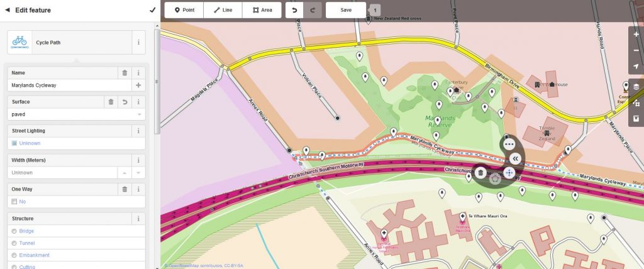This screenshot has height=269, width=644.
Task: Remove the Surface field using its trash icon
Action: point(111,102)
